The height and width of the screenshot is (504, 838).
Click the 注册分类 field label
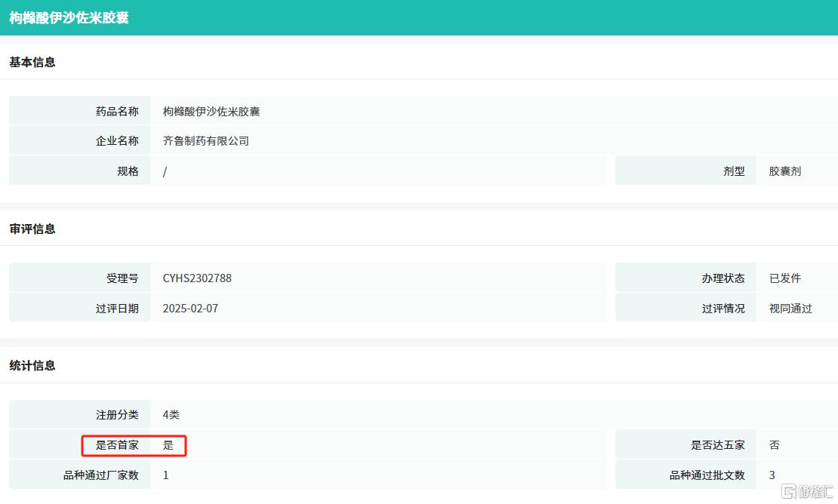point(117,415)
